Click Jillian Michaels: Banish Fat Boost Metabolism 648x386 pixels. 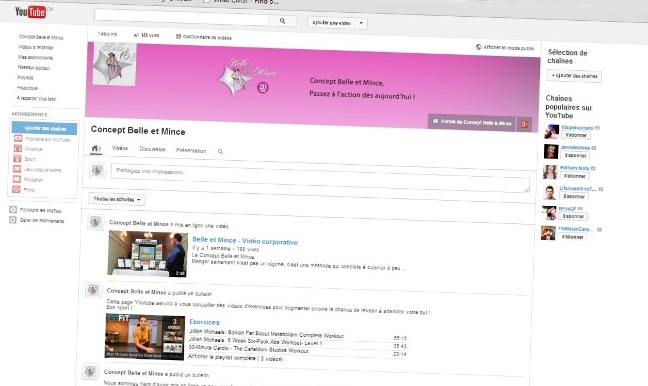pyautogui.click(x=266, y=334)
